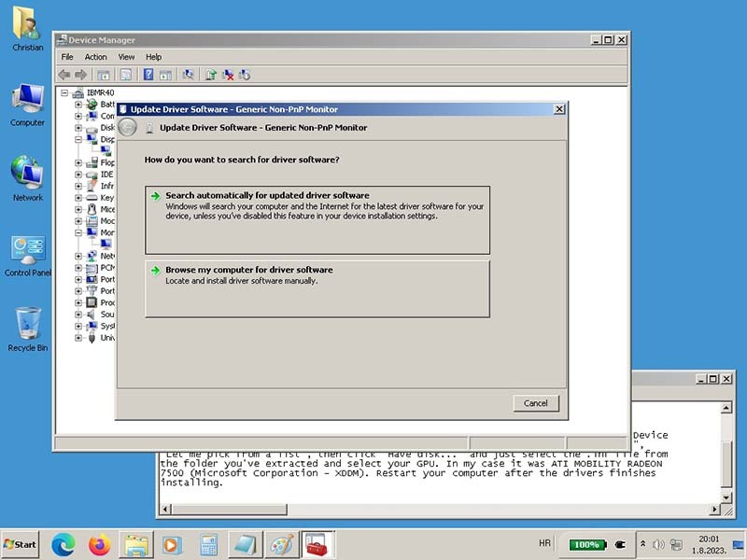Collapse the Display adapters tree node
Viewport: 747px width, 560px height.
click(78, 139)
